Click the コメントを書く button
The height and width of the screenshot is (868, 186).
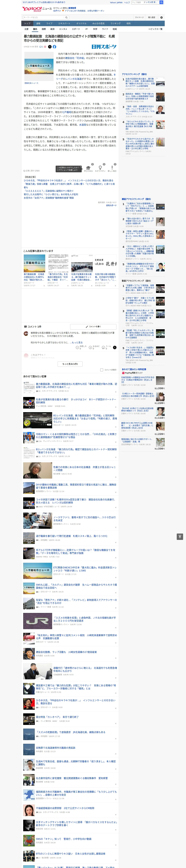coord(93,327)
